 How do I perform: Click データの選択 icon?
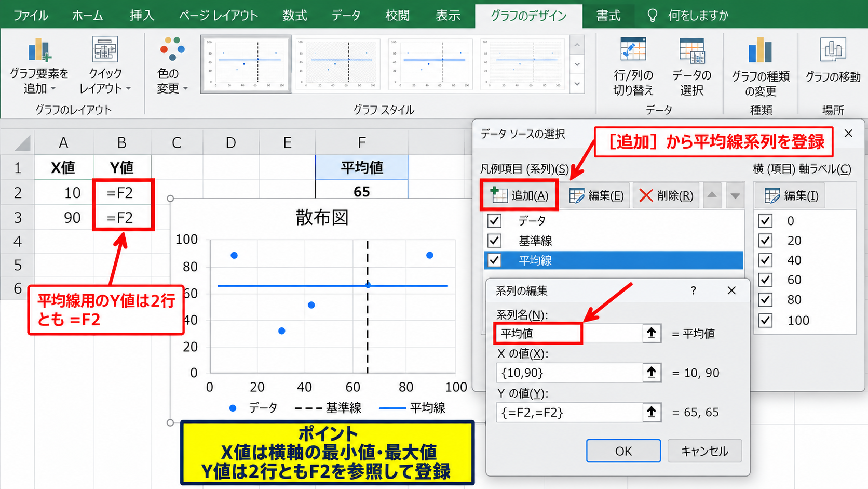tap(692, 50)
